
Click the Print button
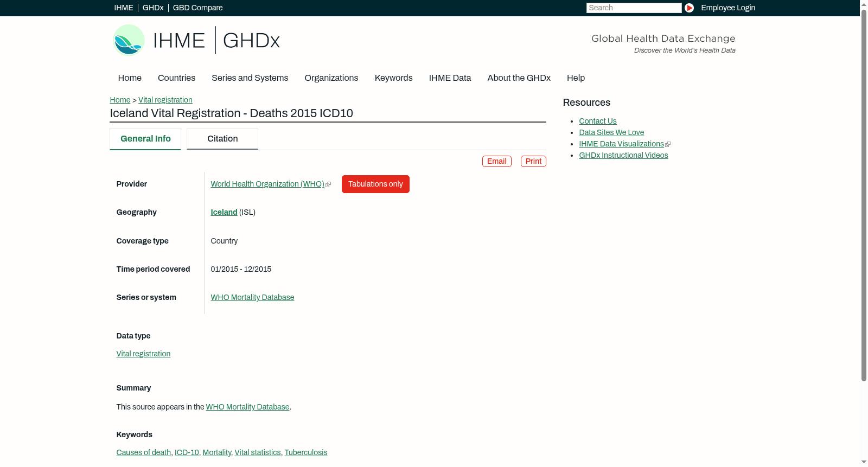(x=533, y=161)
